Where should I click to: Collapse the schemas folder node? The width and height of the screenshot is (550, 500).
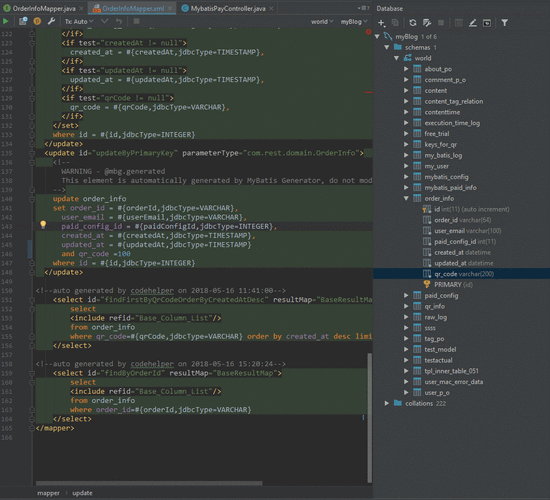click(387, 47)
